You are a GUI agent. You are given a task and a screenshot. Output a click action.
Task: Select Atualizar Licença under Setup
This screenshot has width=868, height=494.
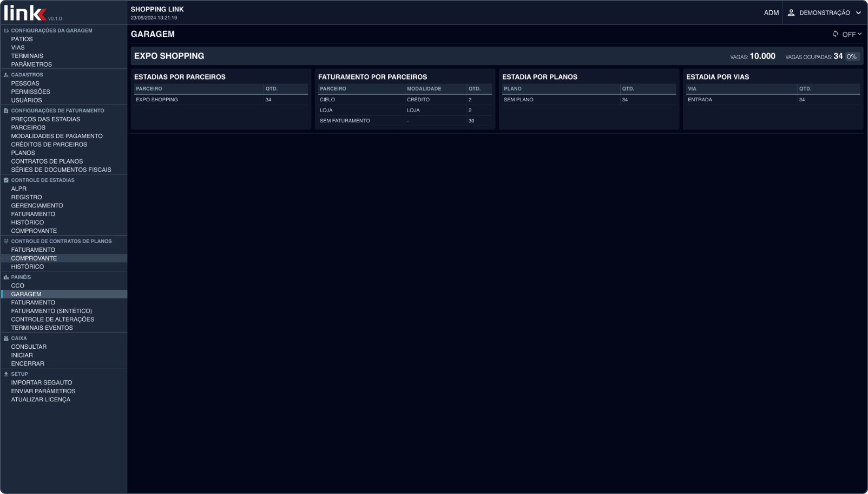coord(64,400)
